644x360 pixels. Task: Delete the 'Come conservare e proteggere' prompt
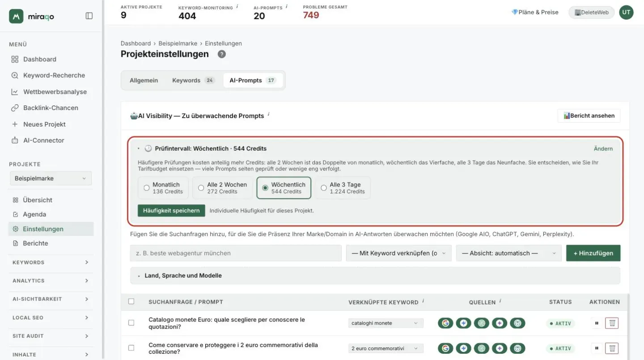[x=612, y=348]
